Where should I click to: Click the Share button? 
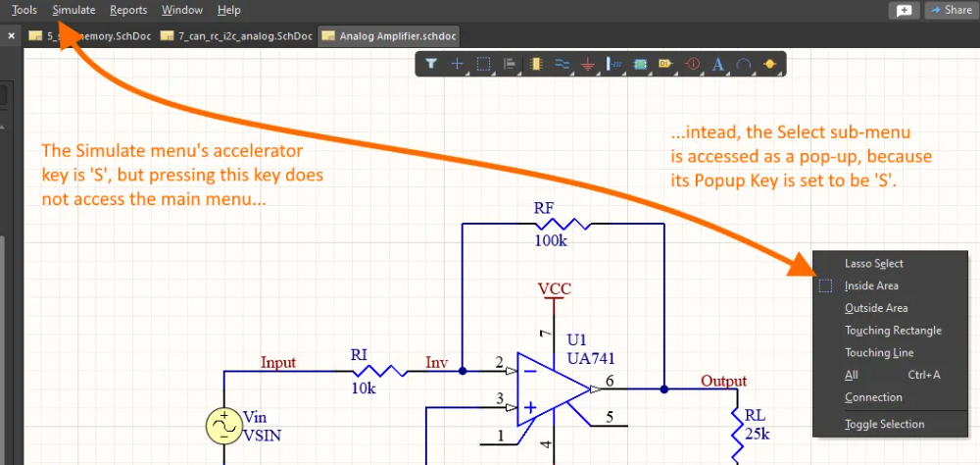click(952, 10)
